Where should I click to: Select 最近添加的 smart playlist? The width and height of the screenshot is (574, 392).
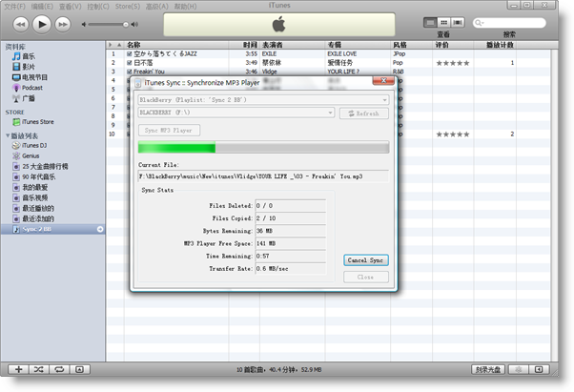[38, 218]
